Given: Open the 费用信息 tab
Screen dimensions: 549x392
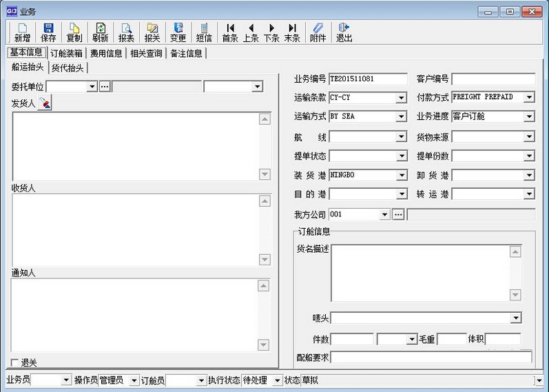Looking at the screenshot, I should coord(106,53).
